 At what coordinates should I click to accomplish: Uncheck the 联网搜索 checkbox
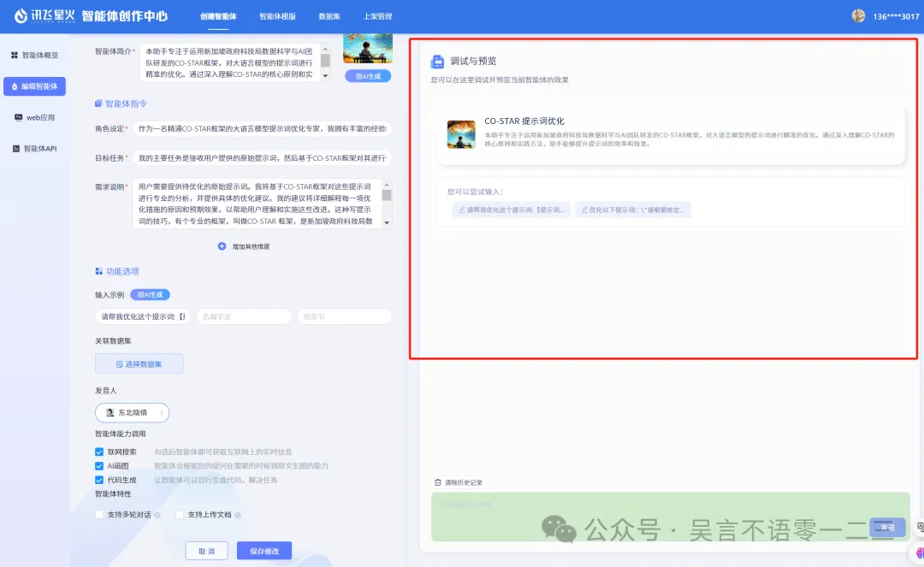coord(99,452)
